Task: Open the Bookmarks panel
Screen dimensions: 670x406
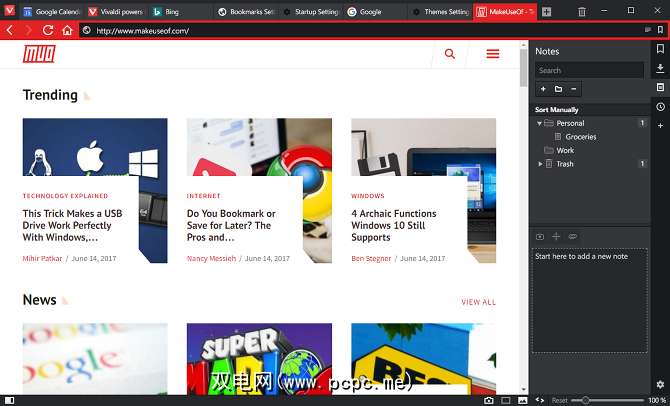Action: 660,49
